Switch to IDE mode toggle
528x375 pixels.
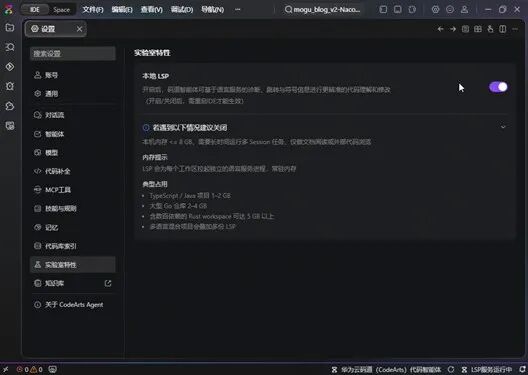35,9
